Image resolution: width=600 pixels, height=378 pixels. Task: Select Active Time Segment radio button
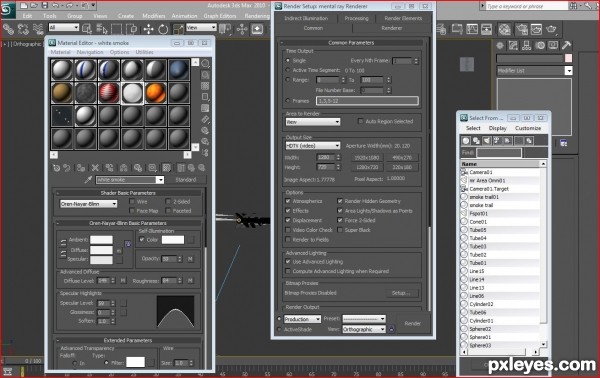288,70
